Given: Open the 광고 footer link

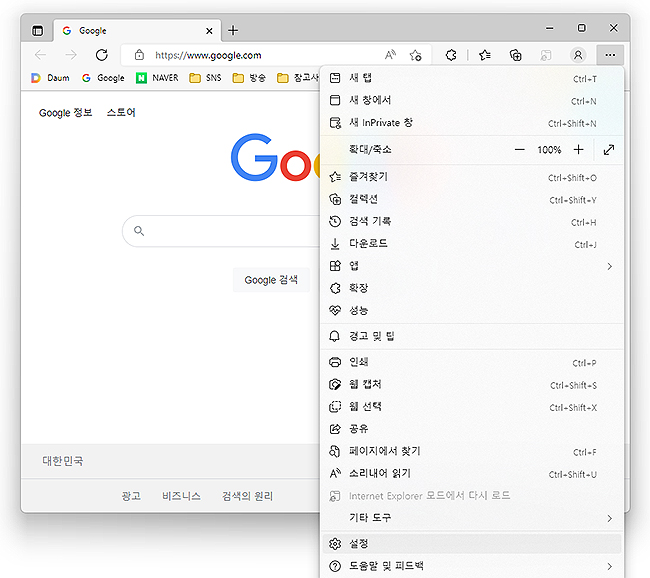Looking at the screenshot, I should 131,496.
